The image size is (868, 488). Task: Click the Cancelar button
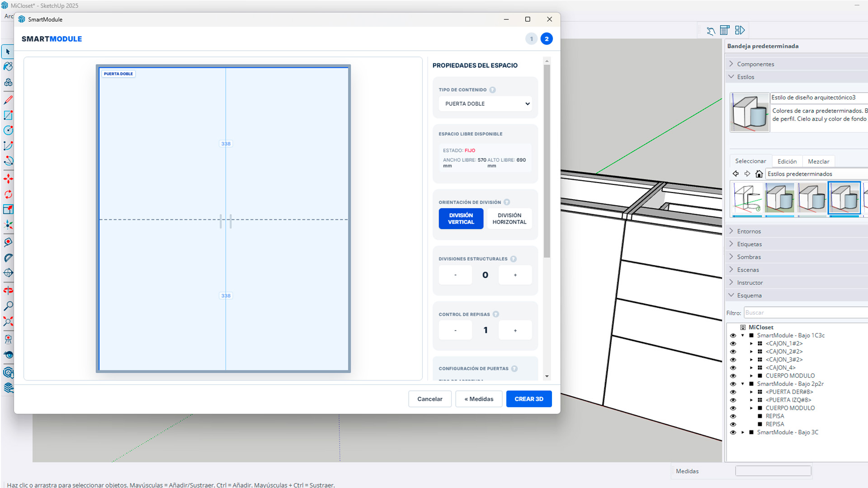point(430,399)
